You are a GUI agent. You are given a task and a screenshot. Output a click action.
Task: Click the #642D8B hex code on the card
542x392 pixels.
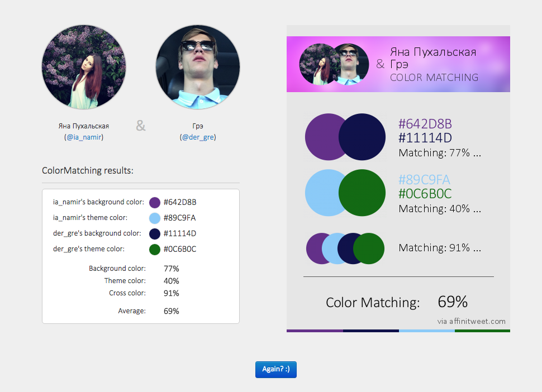[x=425, y=124]
